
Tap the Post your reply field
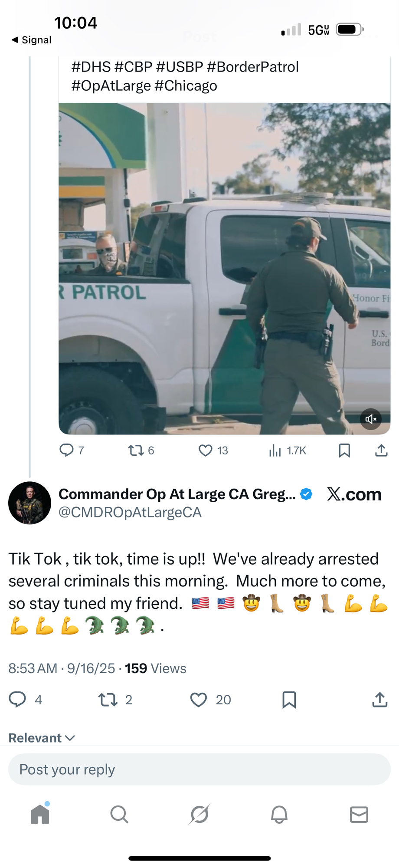pyautogui.click(x=199, y=769)
